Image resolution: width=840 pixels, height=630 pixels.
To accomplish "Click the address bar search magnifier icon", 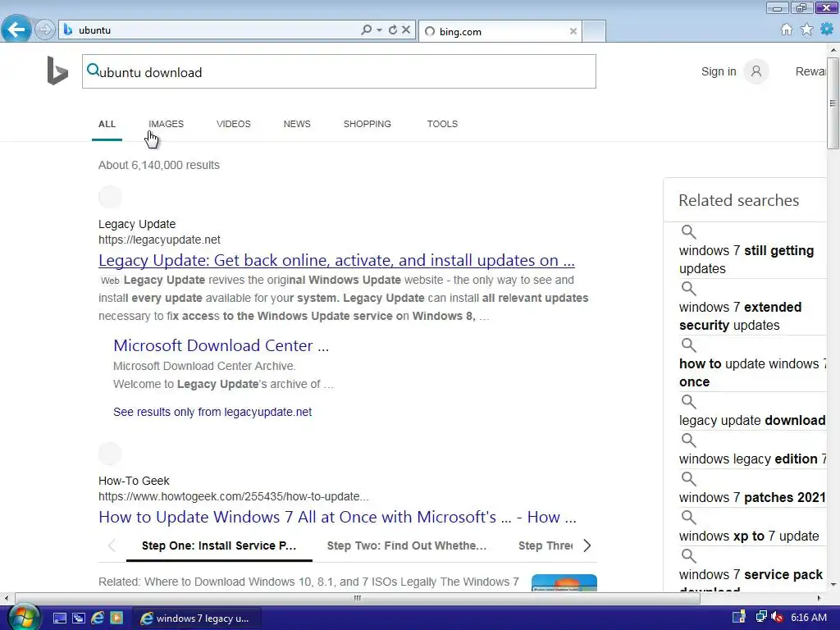I will click(x=366, y=30).
